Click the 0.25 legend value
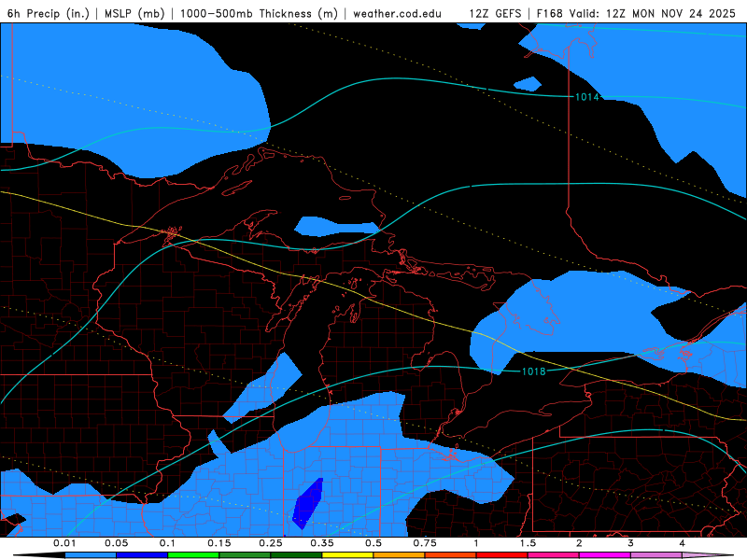 pos(271,543)
